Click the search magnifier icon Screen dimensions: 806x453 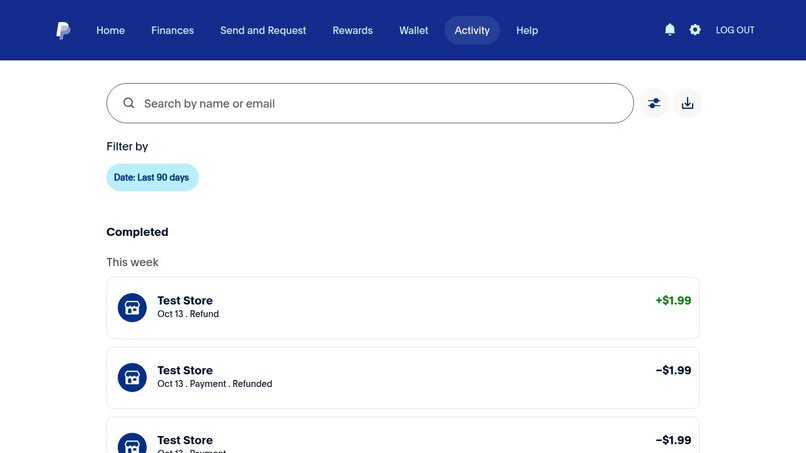(x=129, y=103)
